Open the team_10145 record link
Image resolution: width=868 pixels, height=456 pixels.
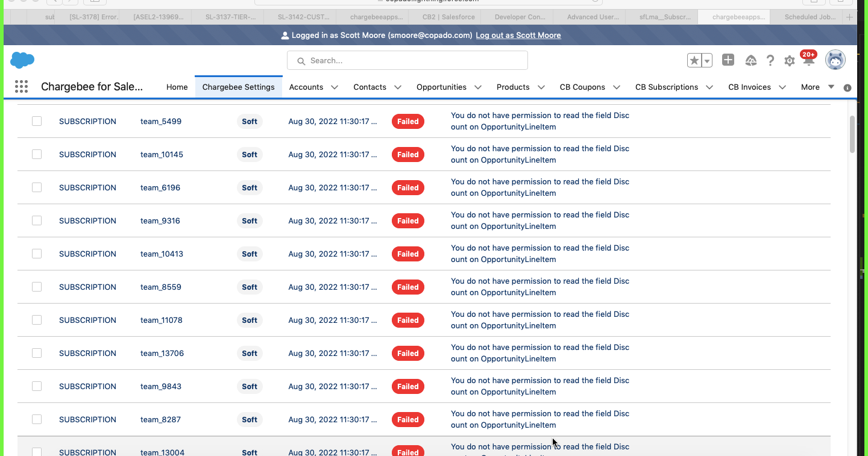pyautogui.click(x=162, y=154)
